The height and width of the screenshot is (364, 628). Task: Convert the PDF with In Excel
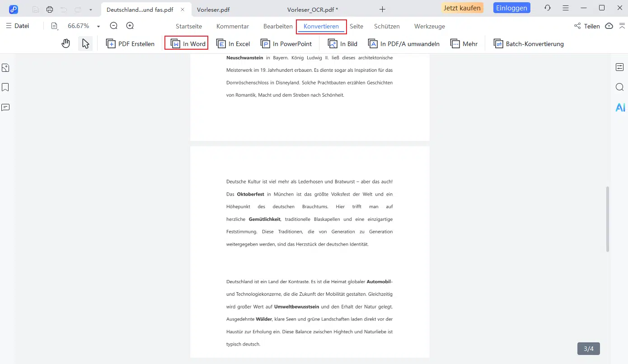pos(233,44)
